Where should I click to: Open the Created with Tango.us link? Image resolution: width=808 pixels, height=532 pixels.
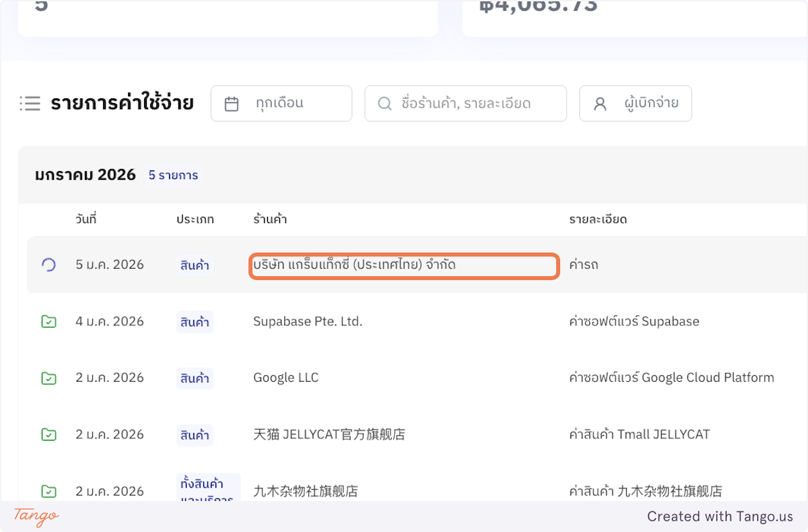(720, 517)
